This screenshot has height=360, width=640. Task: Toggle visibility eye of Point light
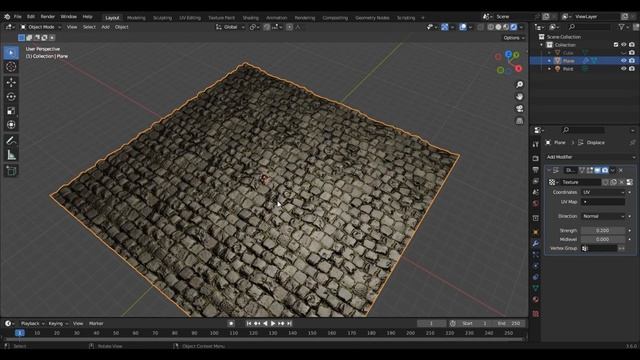coord(623,69)
